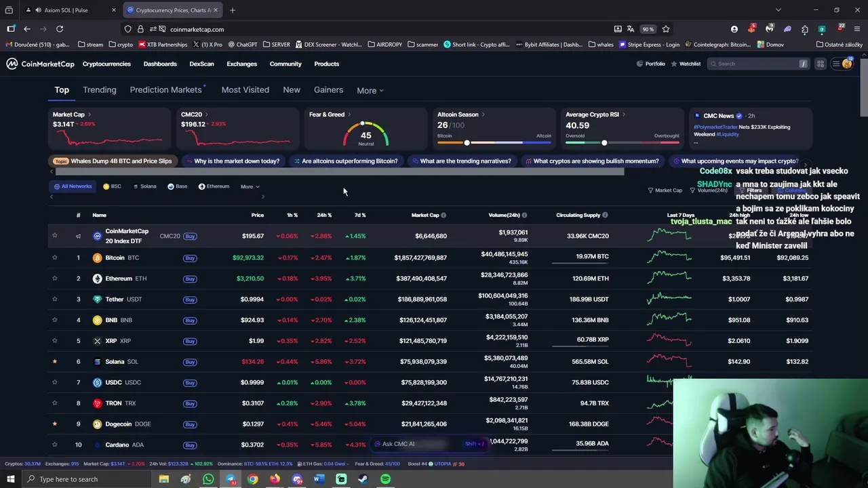Image resolution: width=868 pixels, height=488 pixels.
Task: Open Telegram from the taskbar
Action: pos(231,479)
